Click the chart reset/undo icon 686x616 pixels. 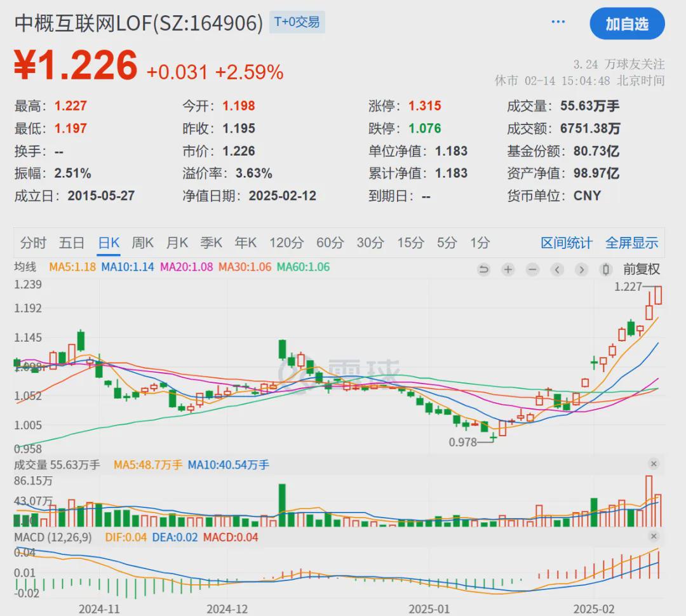(483, 269)
